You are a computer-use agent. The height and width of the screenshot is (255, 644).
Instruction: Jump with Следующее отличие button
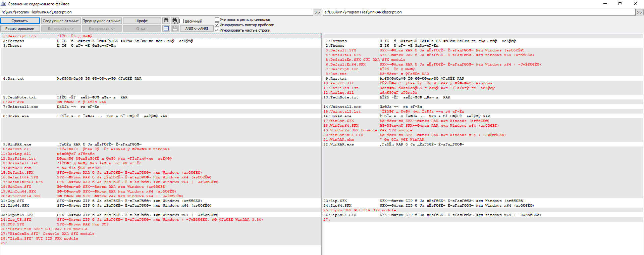point(61,21)
